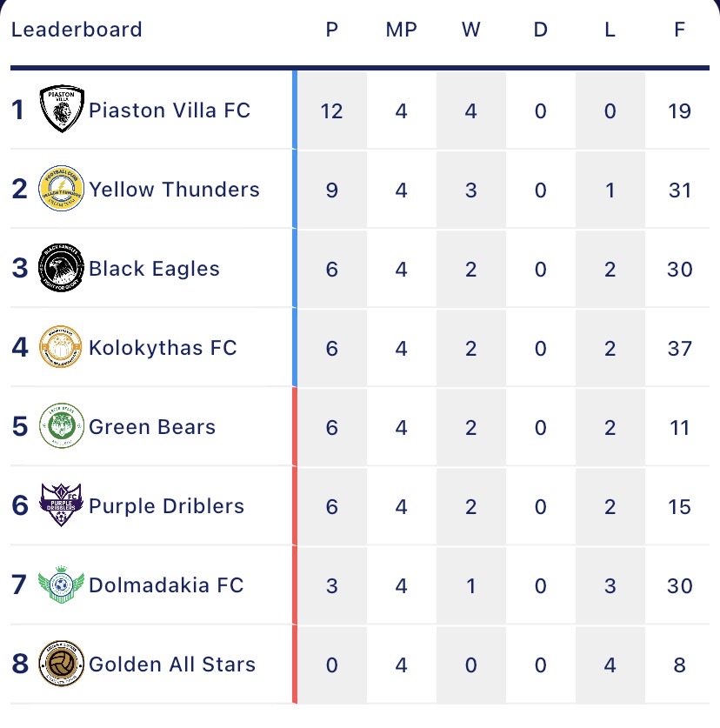720x728 pixels.
Task: Sort by the P points column header
Action: pos(332,30)
